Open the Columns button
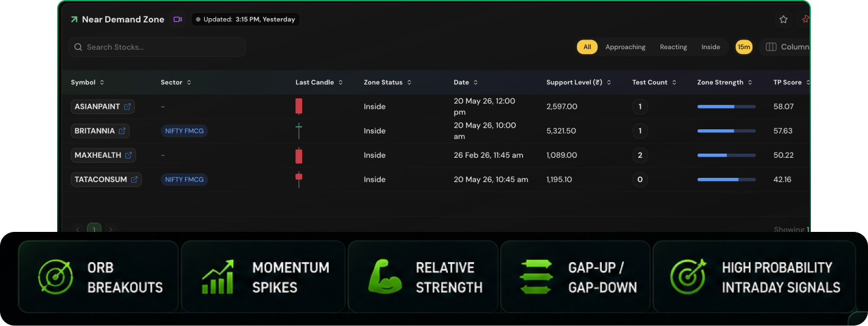Screen dimensions: 868x326 coord(785,47)
